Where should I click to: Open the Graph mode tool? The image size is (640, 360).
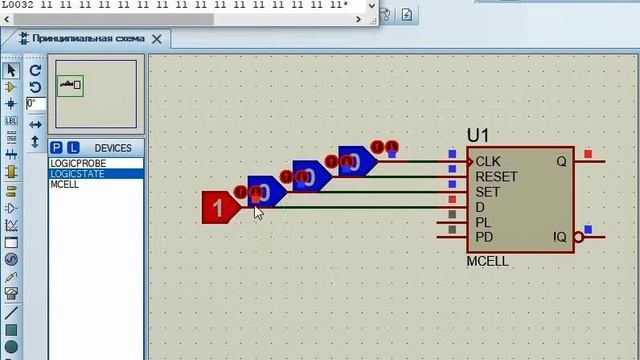point(11,225)
